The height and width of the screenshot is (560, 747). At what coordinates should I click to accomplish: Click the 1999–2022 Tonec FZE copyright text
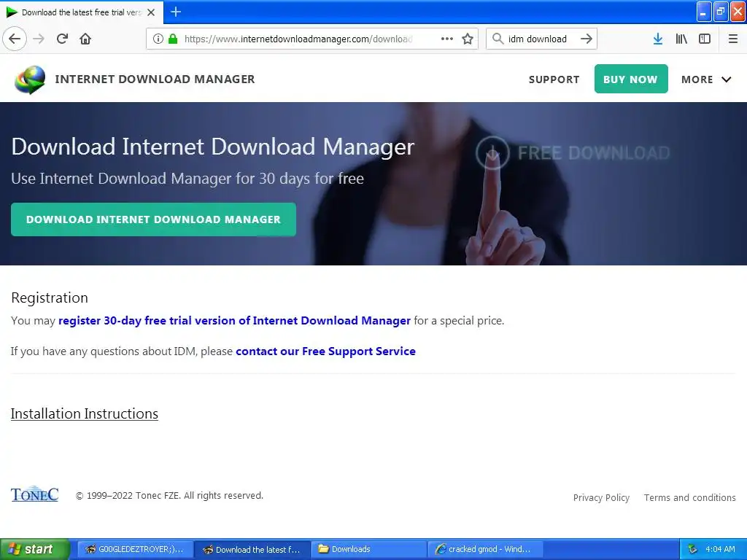(169, 496)
